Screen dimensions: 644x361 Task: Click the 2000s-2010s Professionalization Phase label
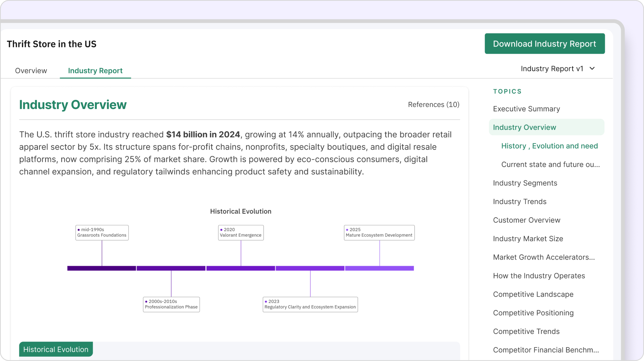(x=171, y=304)
